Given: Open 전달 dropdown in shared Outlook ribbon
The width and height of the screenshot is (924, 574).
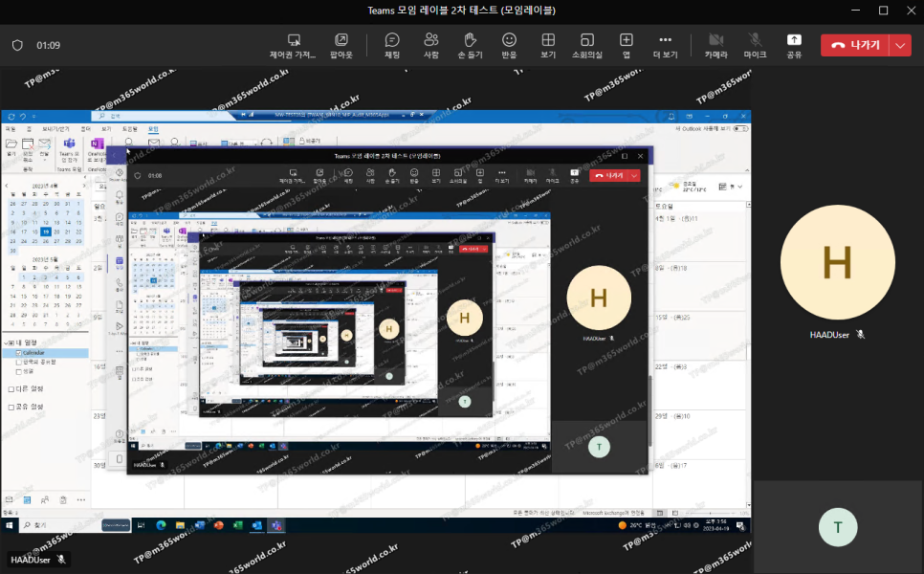Looking at the screenshot, I should pyautogui.click(x=45, y=159).
